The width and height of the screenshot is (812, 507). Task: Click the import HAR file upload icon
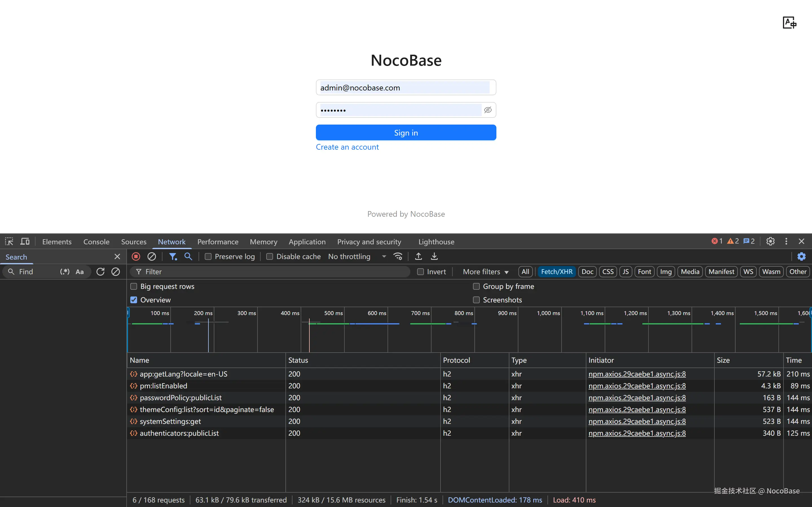[x=419, y=256]
